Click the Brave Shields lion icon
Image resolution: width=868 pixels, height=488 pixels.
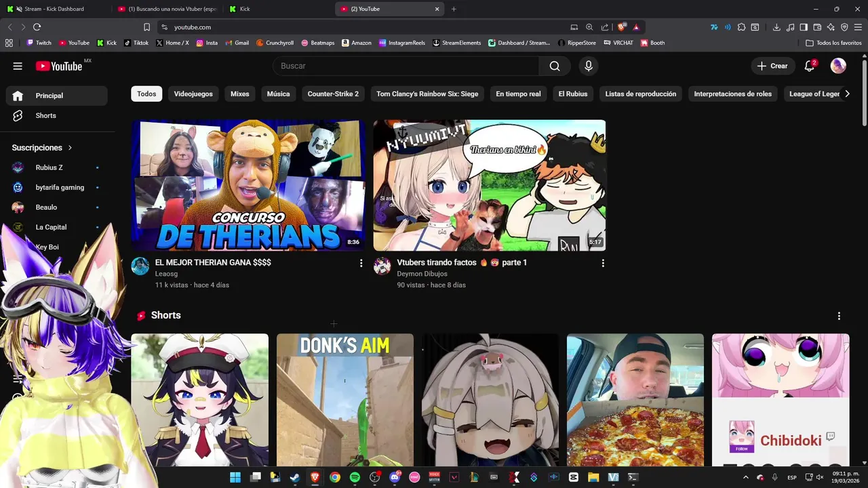(x=621, y=27)
